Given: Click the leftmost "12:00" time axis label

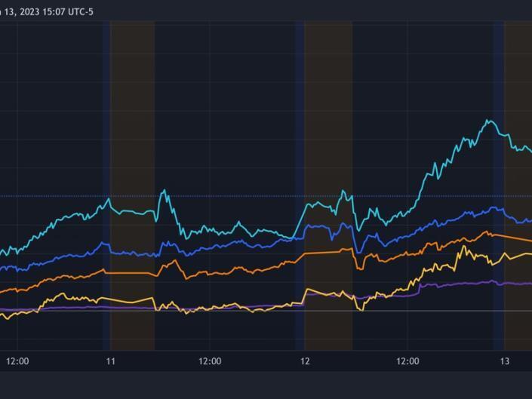Looking at the screenshot, I should tap(17, 361).
